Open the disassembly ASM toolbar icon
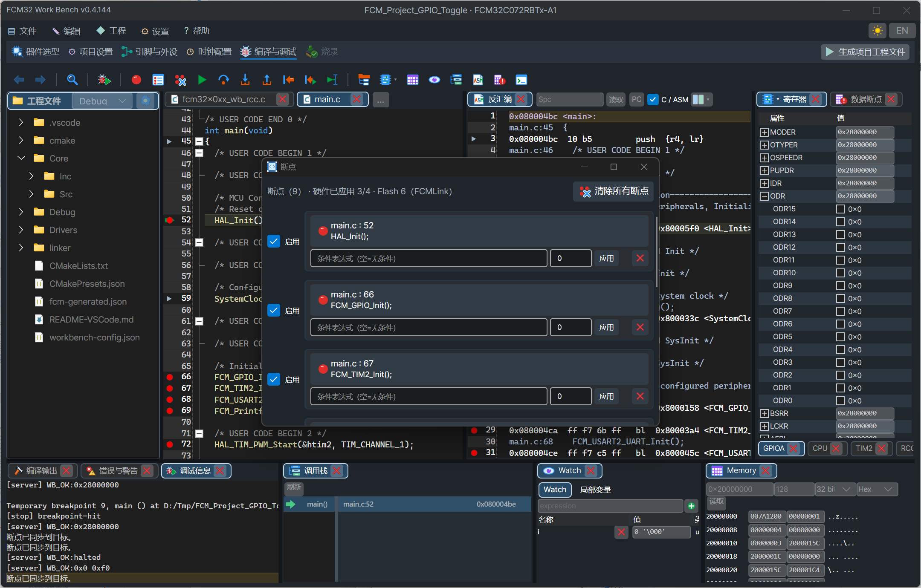The image size is (921, 588). pyautogui.click(x=478, y=80)
